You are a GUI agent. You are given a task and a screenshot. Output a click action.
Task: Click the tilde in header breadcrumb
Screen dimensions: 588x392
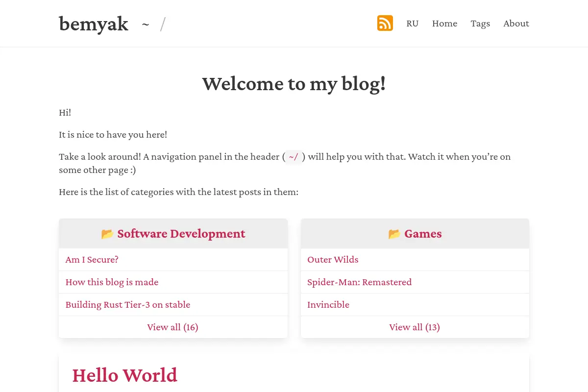tap(146, 24)
